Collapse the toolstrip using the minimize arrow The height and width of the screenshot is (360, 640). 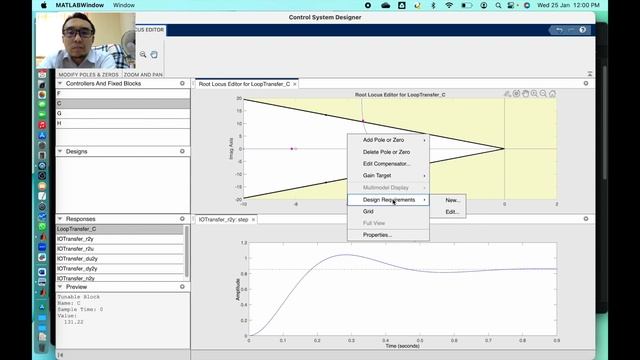[x=590, y=74]
